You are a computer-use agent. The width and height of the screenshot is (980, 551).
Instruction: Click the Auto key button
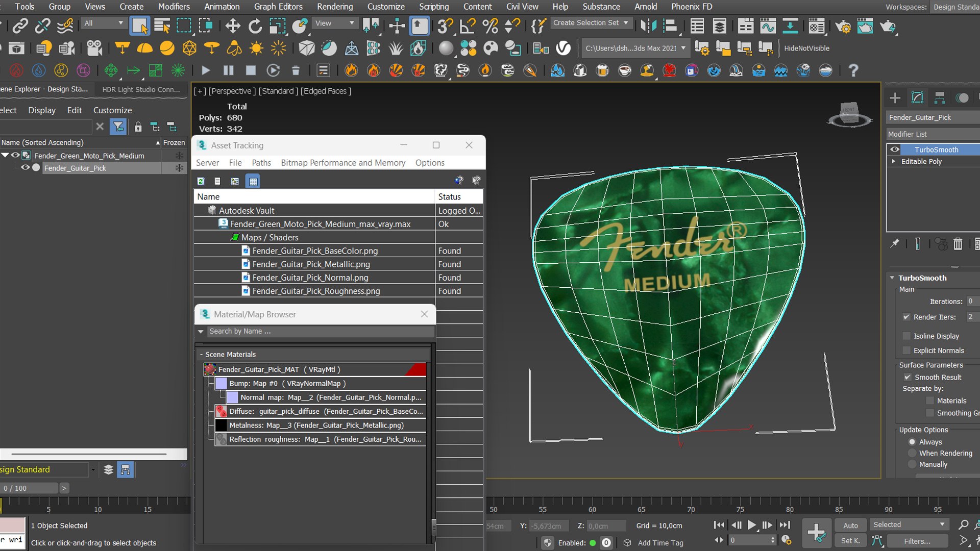point(850,525)
